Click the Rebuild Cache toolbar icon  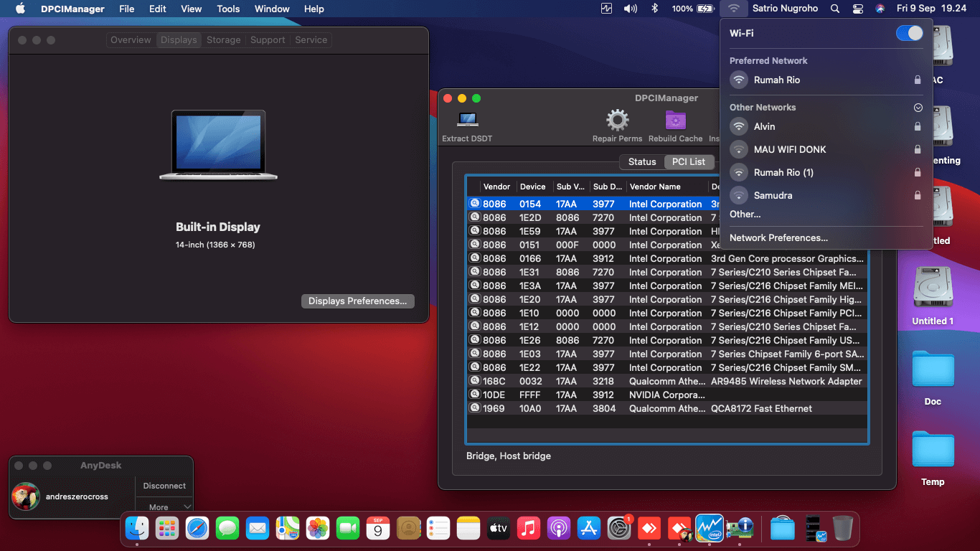tap(675, 120)
